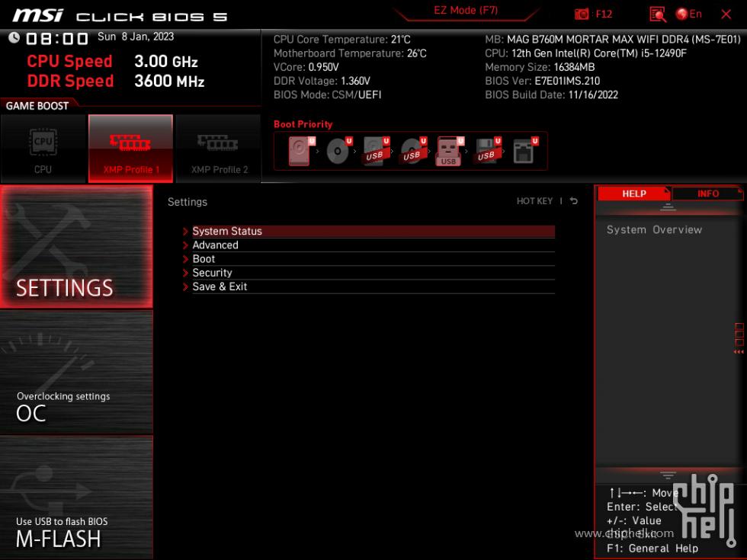This screenshot has width=747, height=560.
Task: Open the search magnifier icon in title bar
Action: [656, 13]
